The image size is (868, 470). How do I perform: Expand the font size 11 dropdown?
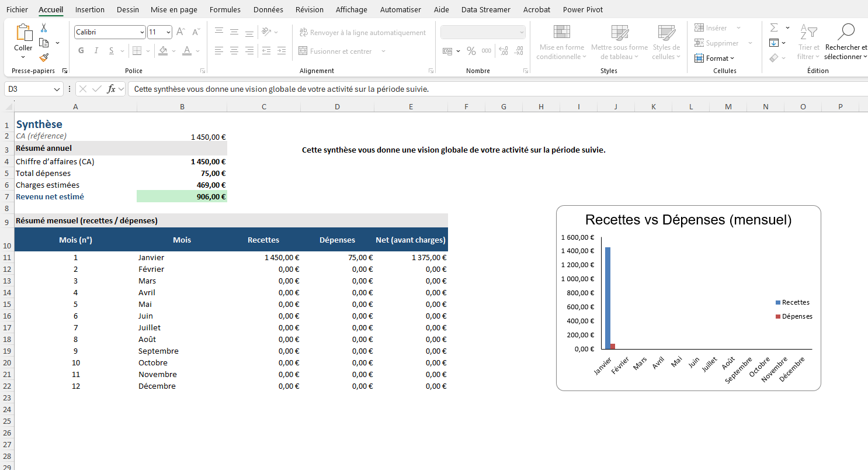pos(169,33)
